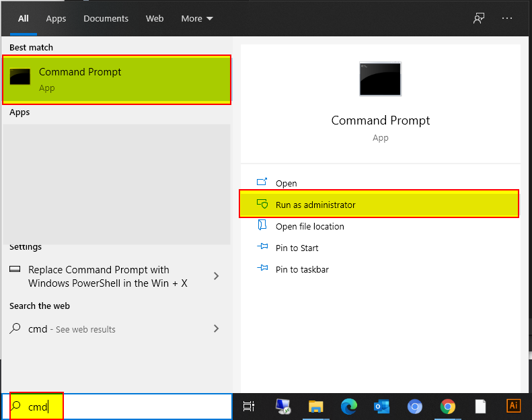Viewport: 532px width, 420px height.
Task: Expand the More filter dropdown
Action: (x=196, y=18)
